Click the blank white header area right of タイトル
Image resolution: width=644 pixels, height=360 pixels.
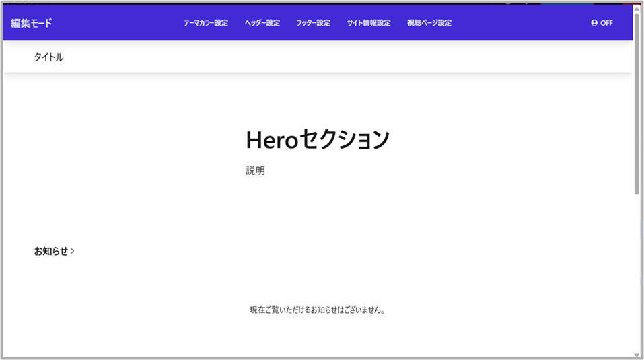pyautogui.click(x=336, y=57)
